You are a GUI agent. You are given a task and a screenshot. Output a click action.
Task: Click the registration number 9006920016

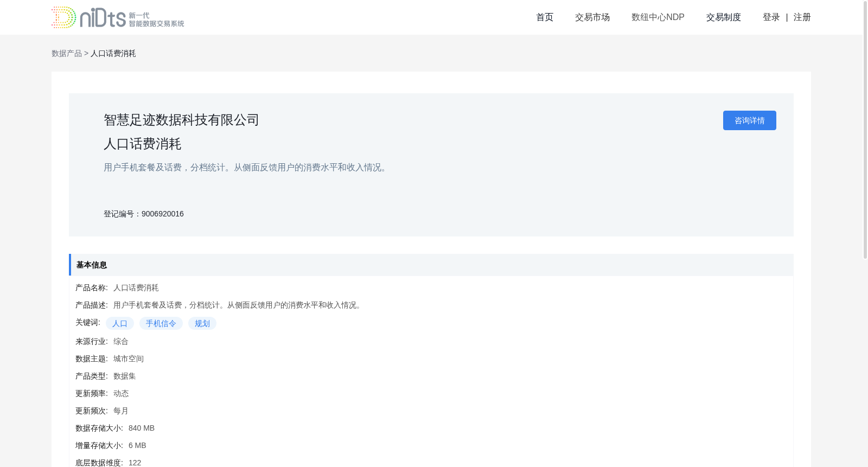click(x=163, y=214)
